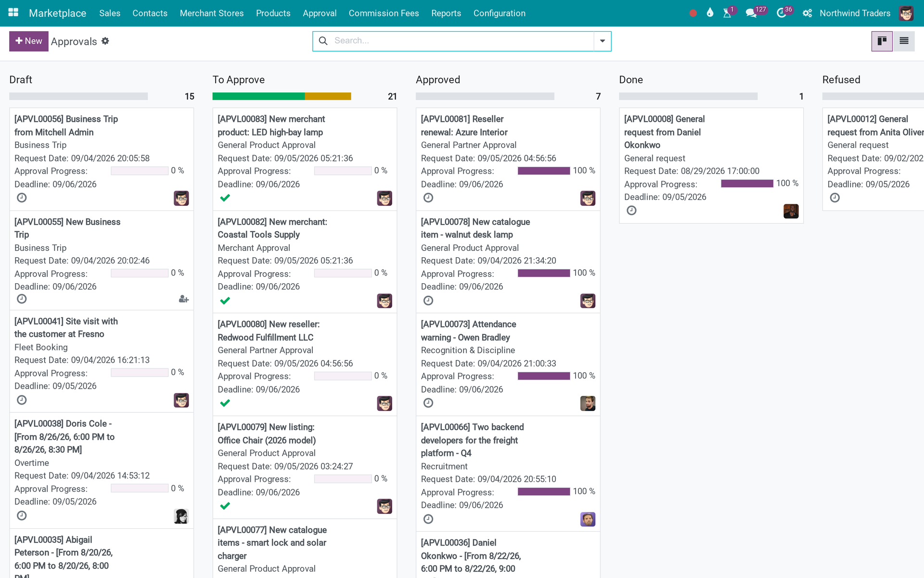The height and width of the screenshot is (578, 924).
Task: Open activity clock on APVL00066 card
Action: point(428,519)
